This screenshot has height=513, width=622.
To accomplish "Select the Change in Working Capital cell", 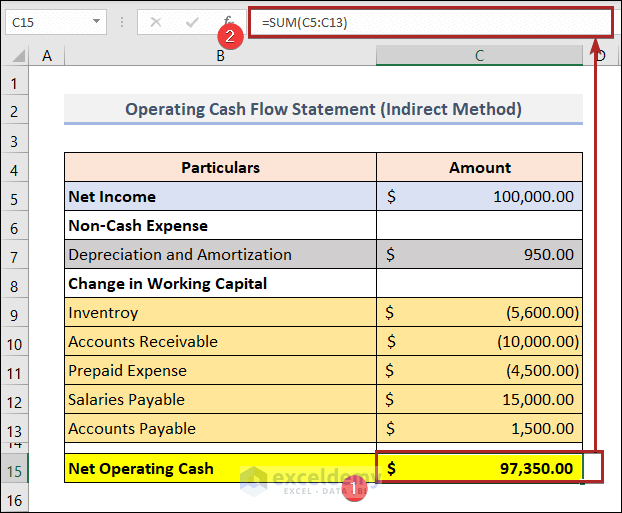I will point(220,283).
